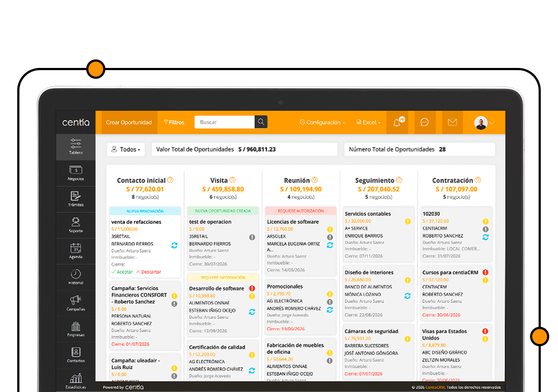This screenshot has width=558, height=392.
Task: Expand the Configuración menu
Action: [322, 122]
